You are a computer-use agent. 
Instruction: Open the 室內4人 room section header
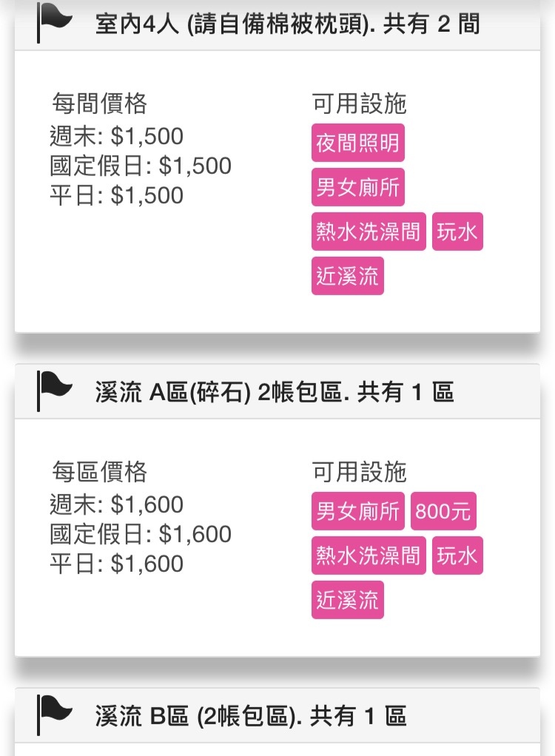click(x=287, y=24)
